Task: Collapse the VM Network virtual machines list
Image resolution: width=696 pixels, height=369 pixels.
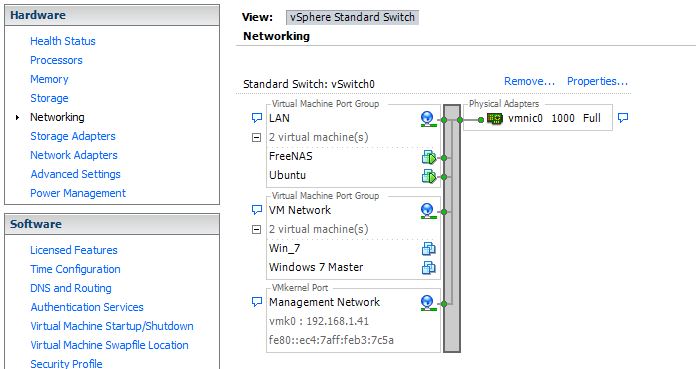Action: pos(256,230)
